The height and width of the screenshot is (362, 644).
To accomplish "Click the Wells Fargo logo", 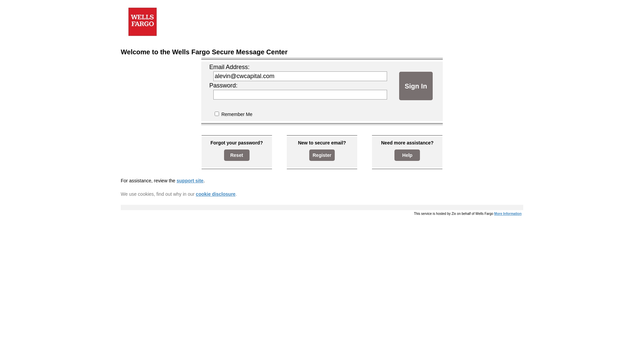I will tap(142, 22).
